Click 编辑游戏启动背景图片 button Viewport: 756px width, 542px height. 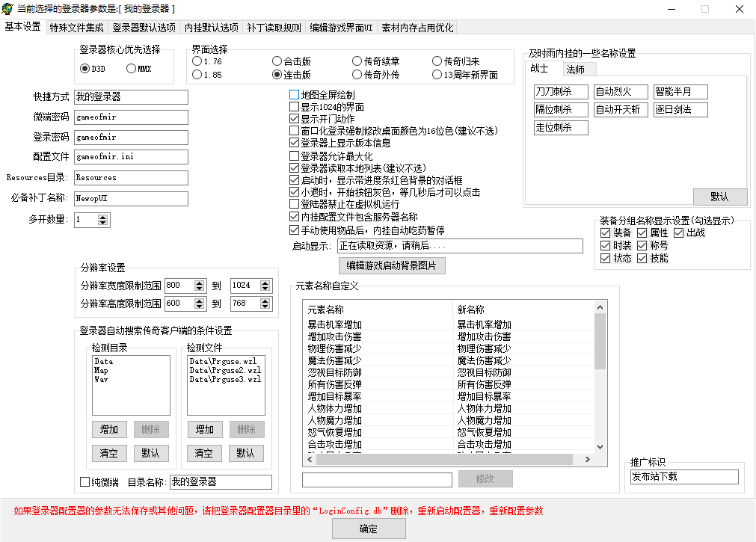[392, 265]
